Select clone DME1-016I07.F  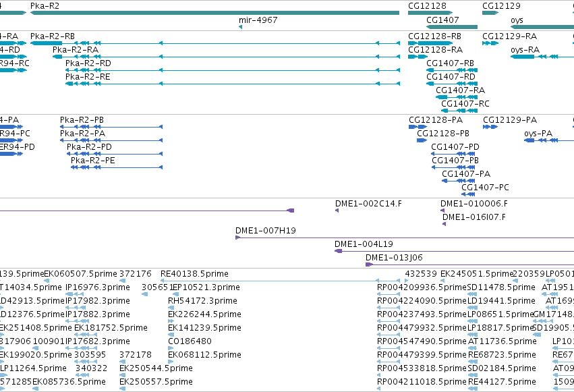[x=444, y=224]
